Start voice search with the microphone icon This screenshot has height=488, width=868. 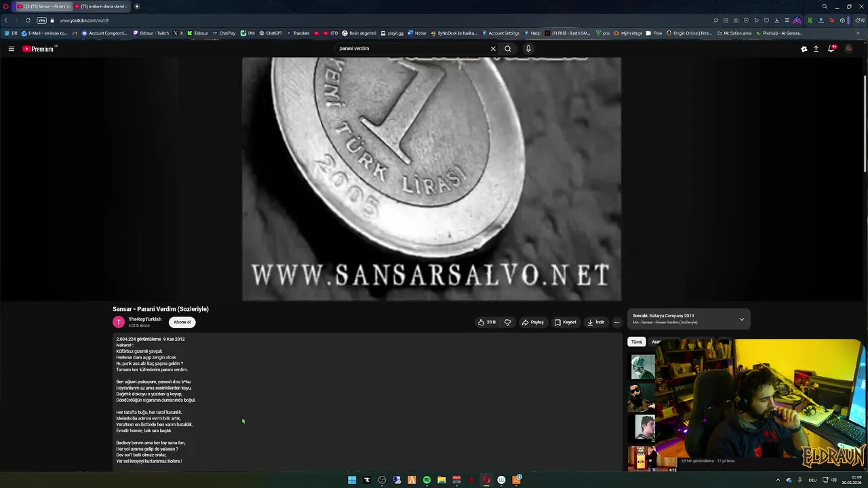528,49
